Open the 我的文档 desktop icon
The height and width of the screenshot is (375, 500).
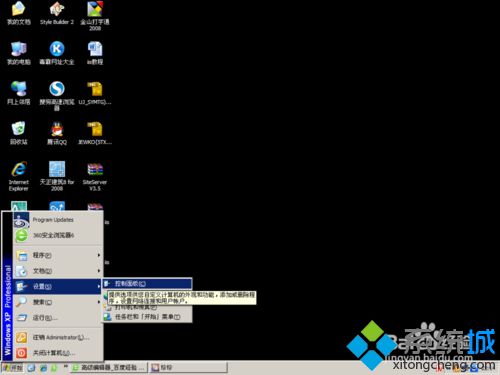(x=19, y=13)
